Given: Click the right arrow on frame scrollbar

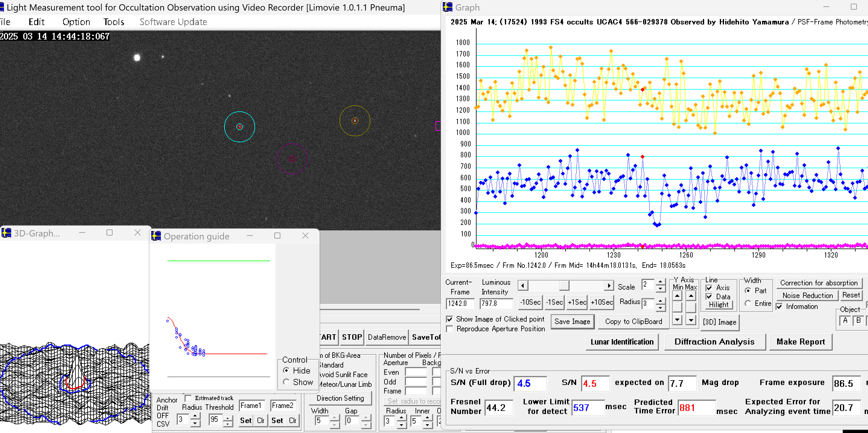Looking at the screenshot, I should [608, 286].
